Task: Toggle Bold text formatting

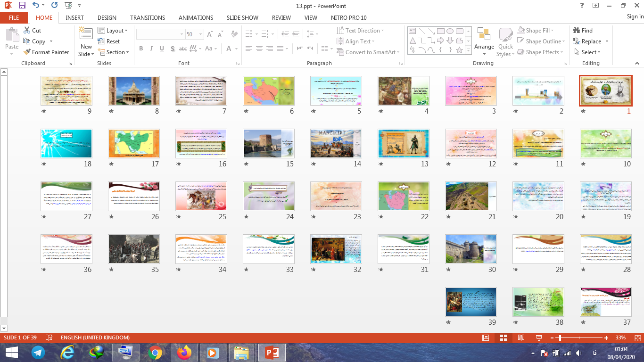Action: pyautogui.click(x=141, y=49)
